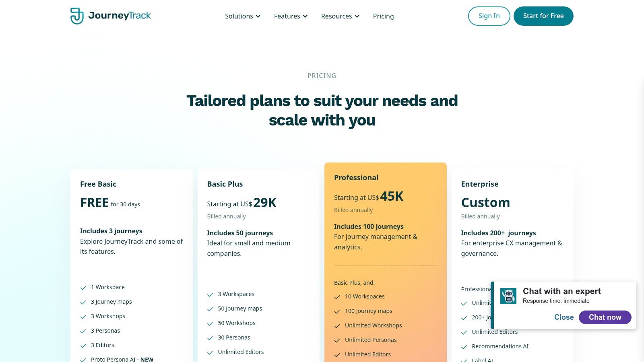Screen dimensions: 644x362
Task: Click the Sign In button
Action: point(489,16)
